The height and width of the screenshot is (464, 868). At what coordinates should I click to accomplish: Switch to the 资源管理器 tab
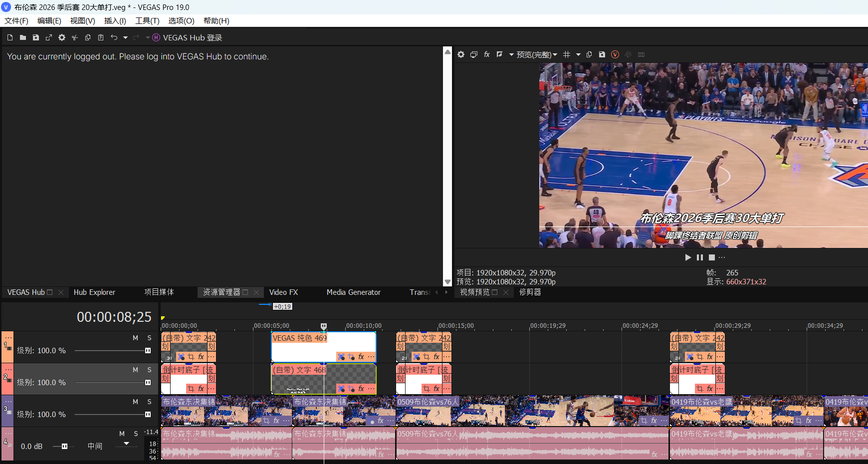tap(221, 292)
